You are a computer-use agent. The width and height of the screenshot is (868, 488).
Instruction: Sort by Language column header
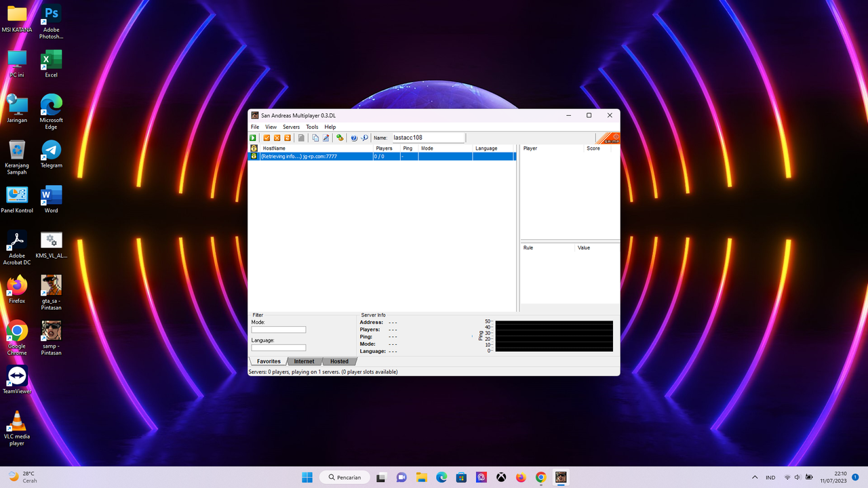(494, 148)
